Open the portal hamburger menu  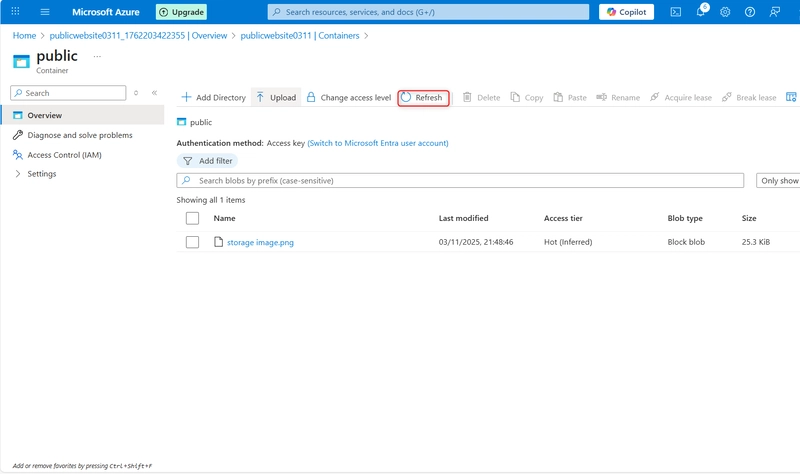45,12
